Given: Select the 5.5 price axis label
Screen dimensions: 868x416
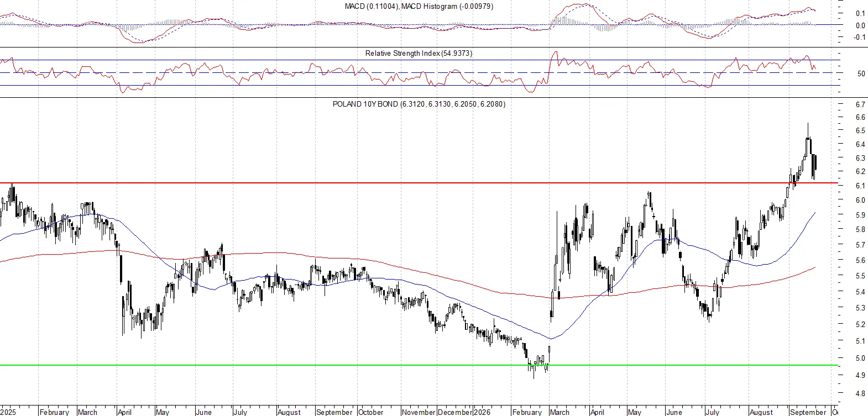Looking at the screenshot, I should click(860, 276).
